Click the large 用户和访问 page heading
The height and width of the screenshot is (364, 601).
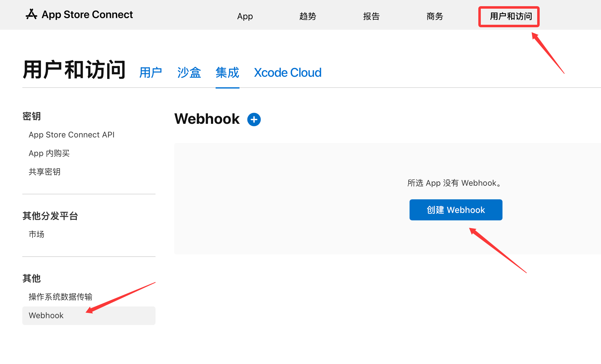[x=74, y=70]
